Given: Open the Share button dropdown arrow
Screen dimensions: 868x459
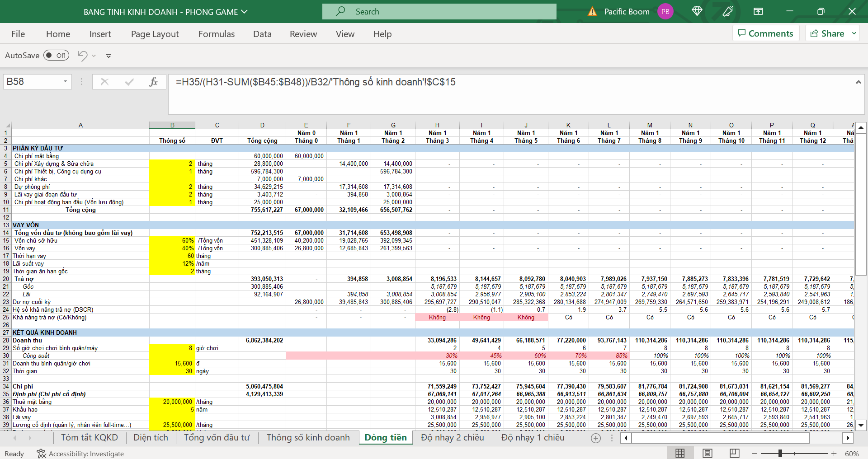Looking at the screenshot, I should coord(854,33).
